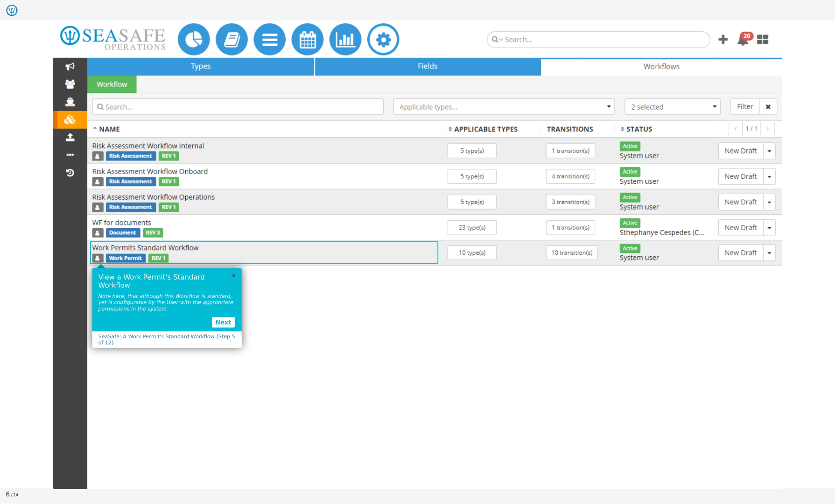The width and height of the screenshot is (835, 504).
Task: Click the workflow list Search field
Action: pos(238,107)
